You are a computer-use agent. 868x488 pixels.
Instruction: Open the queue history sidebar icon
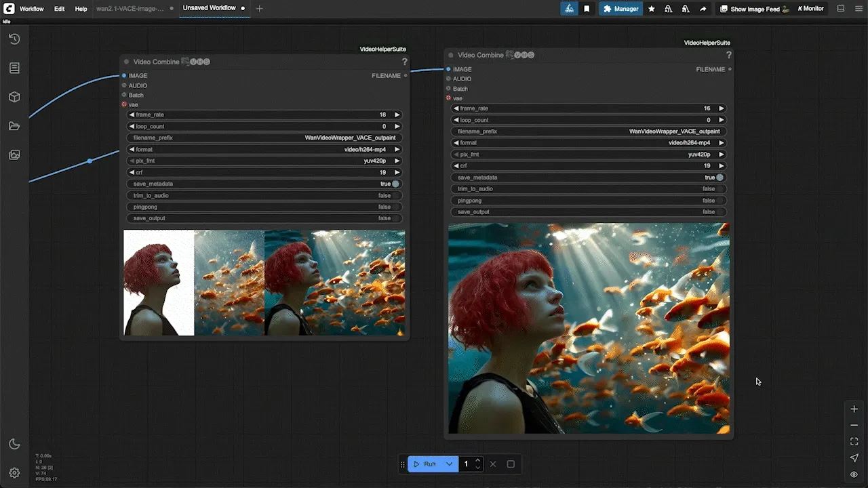14,39
